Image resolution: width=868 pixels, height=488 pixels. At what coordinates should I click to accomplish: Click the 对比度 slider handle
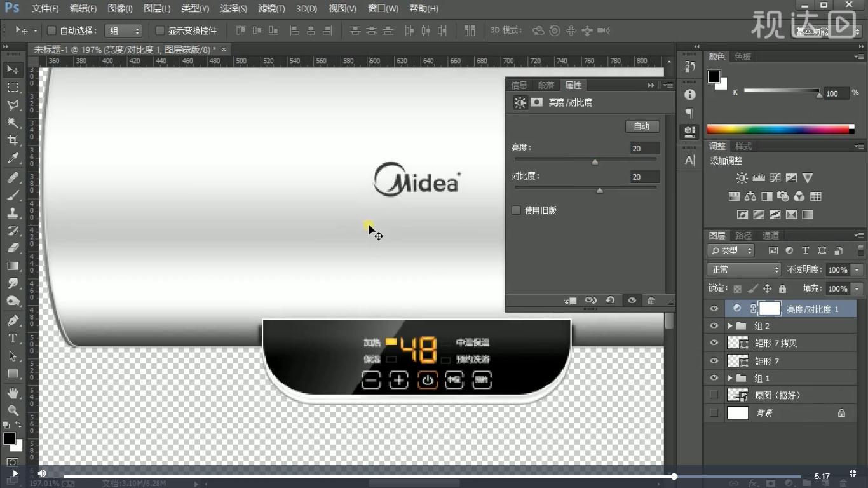[599, 191]
